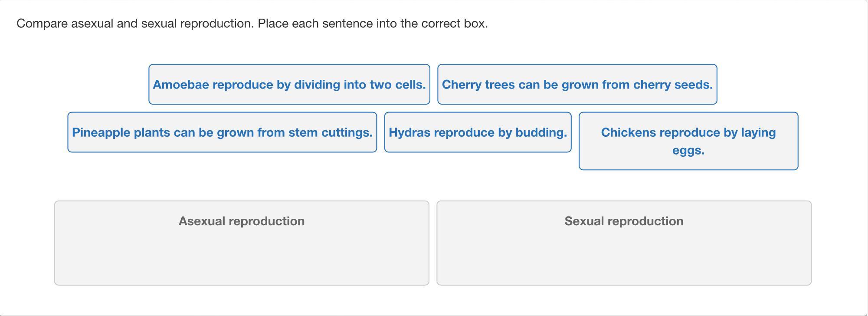Click the 'Compare asexual and sexual reproduction' instruction
Screen dimensions: 868x316
point(135,23)
